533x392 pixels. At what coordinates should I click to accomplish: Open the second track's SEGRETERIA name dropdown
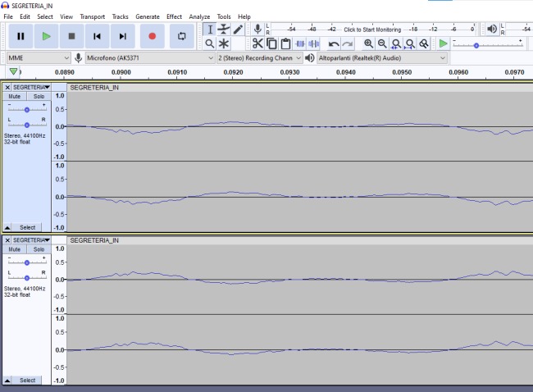[x=32, y=240]
